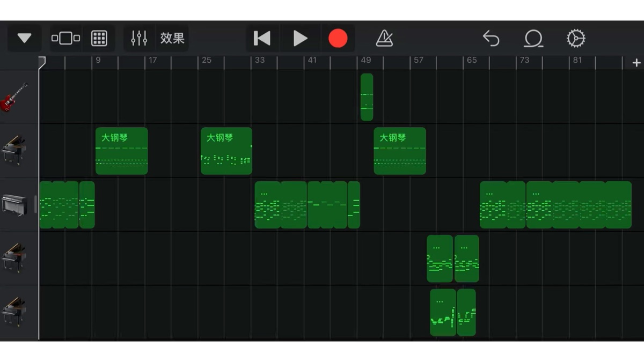Open song settings gear
The height and width of the screenshot is (362, 644).
coord(576,38)
